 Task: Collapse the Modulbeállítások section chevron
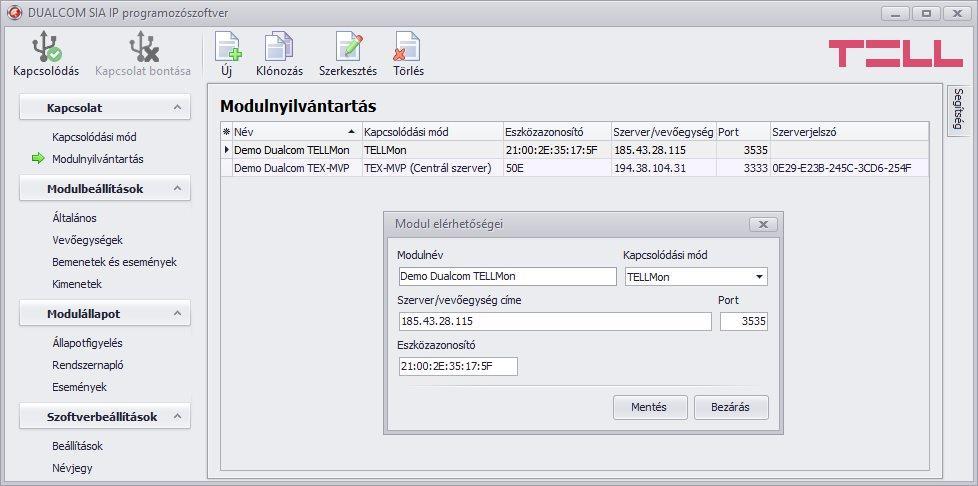tap(178, 188)
